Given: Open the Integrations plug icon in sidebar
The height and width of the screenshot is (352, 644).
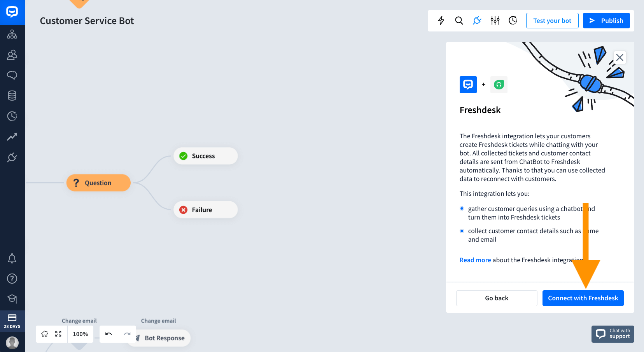Looking at the screenshot, I should tap(12, 157).
